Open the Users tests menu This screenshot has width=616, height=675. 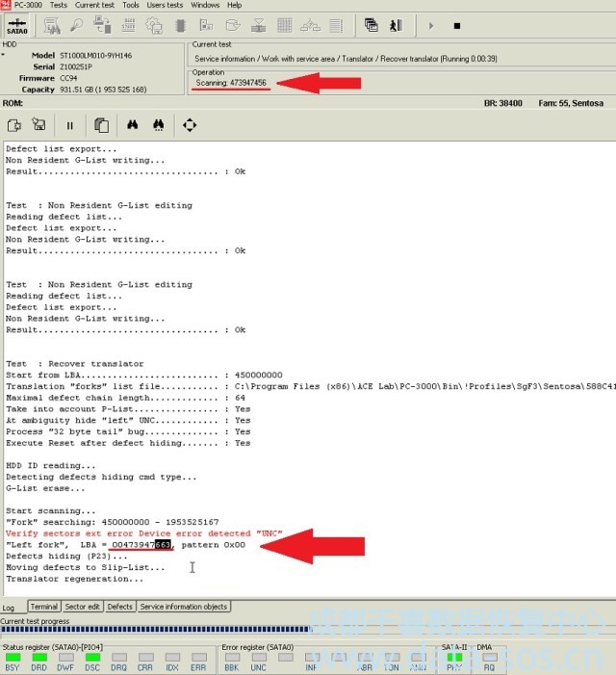[164, 5]
